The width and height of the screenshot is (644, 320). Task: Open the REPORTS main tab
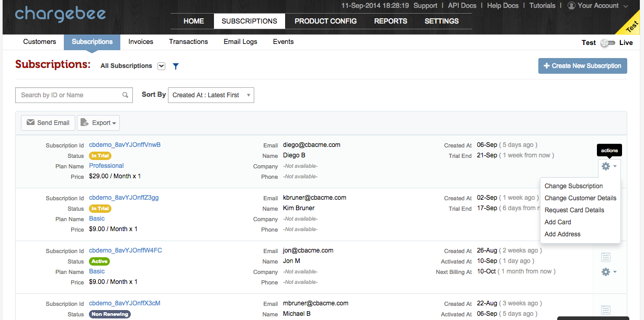coord(390,21)
